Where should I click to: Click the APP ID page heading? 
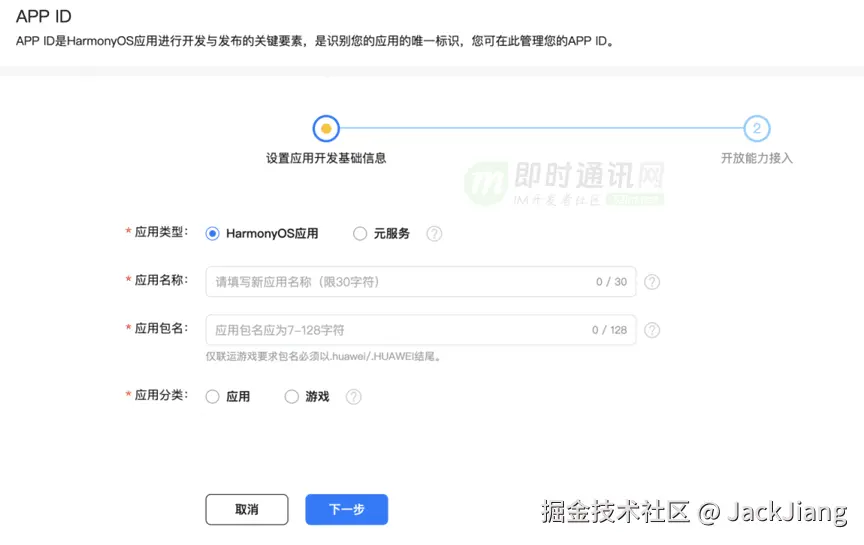44,17
